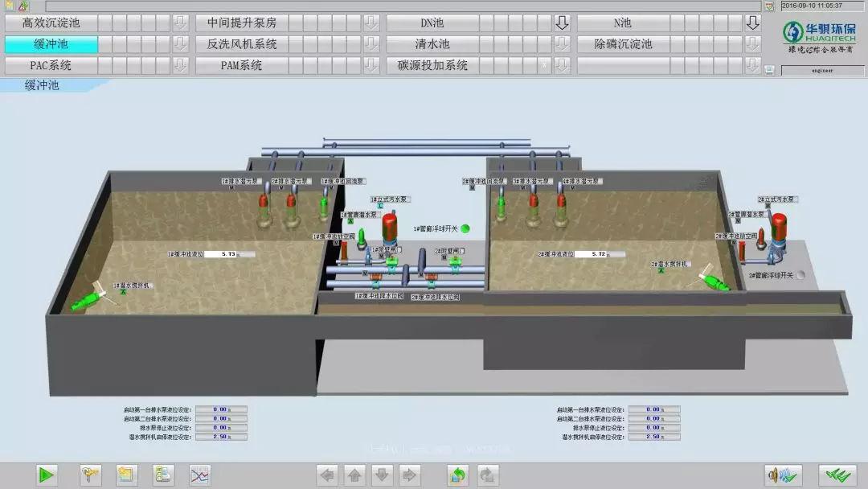
Task: Expand arrow beside PAC系统 row
Action: 180,65
